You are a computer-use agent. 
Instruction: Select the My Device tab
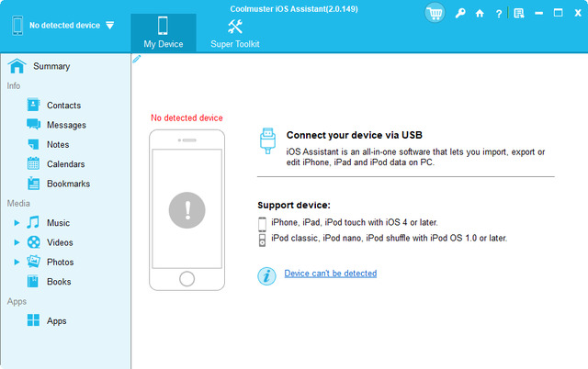(x=164, y=31)
